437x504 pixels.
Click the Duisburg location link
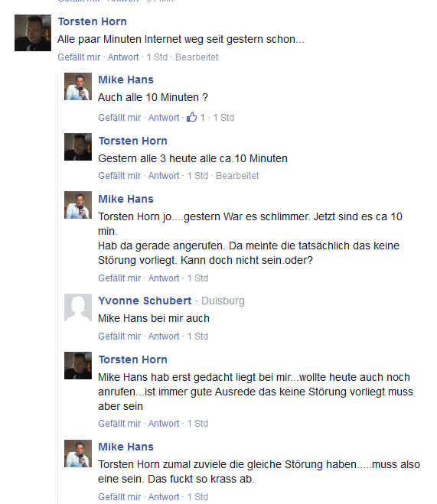(x=223, y=301)
